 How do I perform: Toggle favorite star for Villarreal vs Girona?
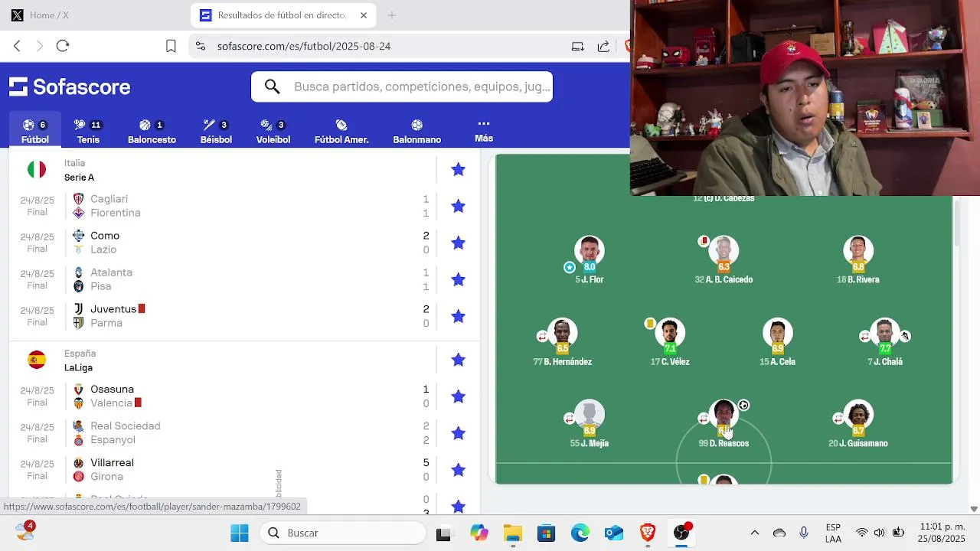(458, 470)
